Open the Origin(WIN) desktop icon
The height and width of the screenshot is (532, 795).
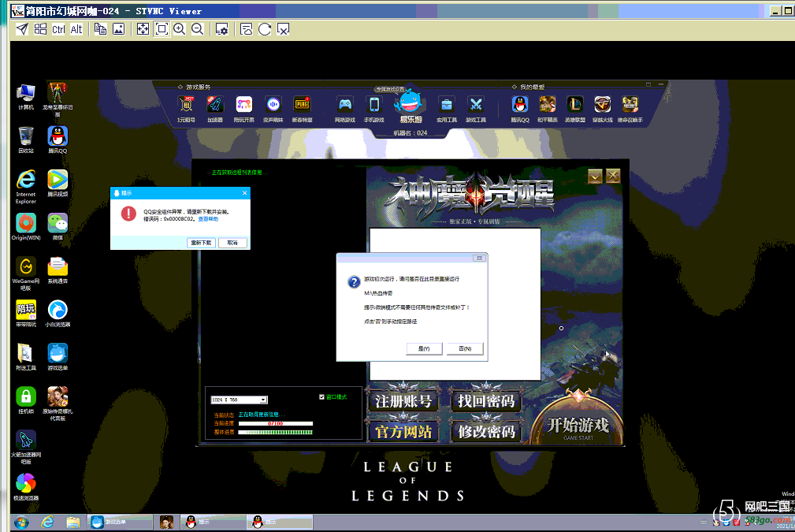[26, 226]
